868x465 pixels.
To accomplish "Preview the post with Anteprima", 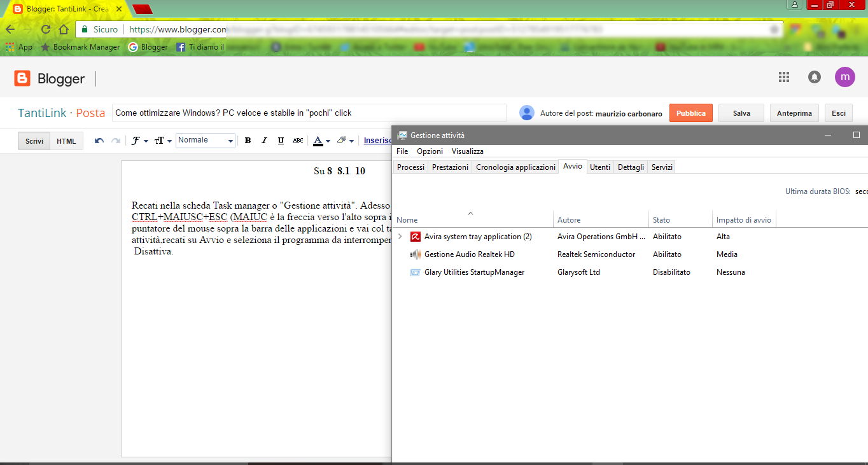I will [795, 113].
